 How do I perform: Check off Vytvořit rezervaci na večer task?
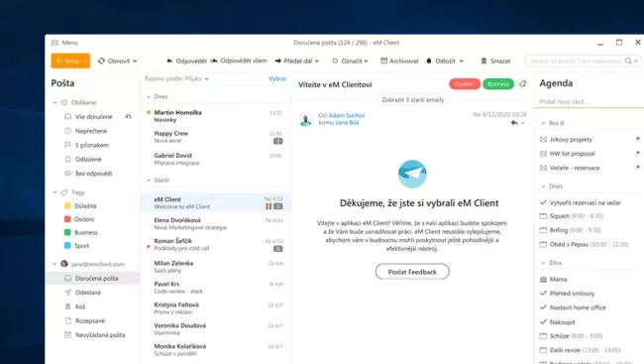[543, 202]
